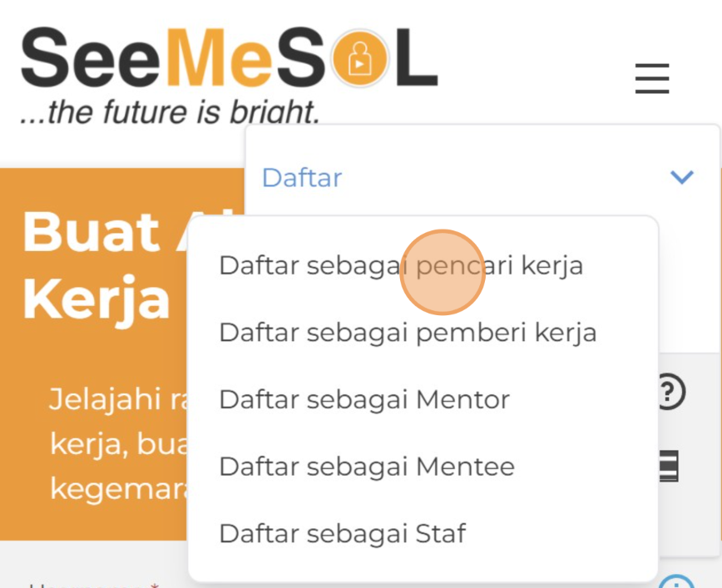Click the Daftar dropdown label
The image size is (722, 588).
[x=302, y=177]
